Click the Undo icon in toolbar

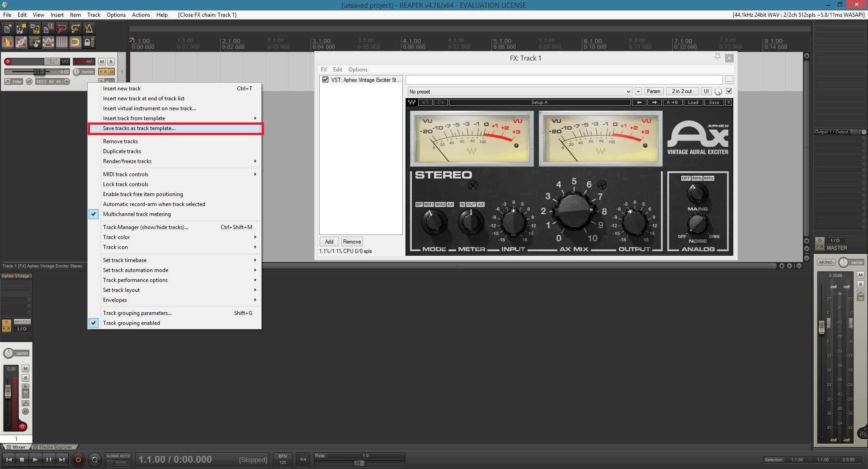click(62, 29)
